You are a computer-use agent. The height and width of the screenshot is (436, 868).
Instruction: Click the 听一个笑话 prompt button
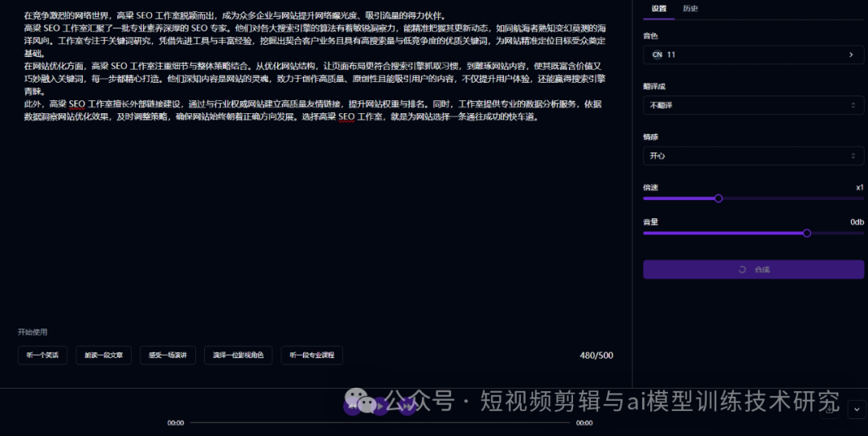pos(43,355)
